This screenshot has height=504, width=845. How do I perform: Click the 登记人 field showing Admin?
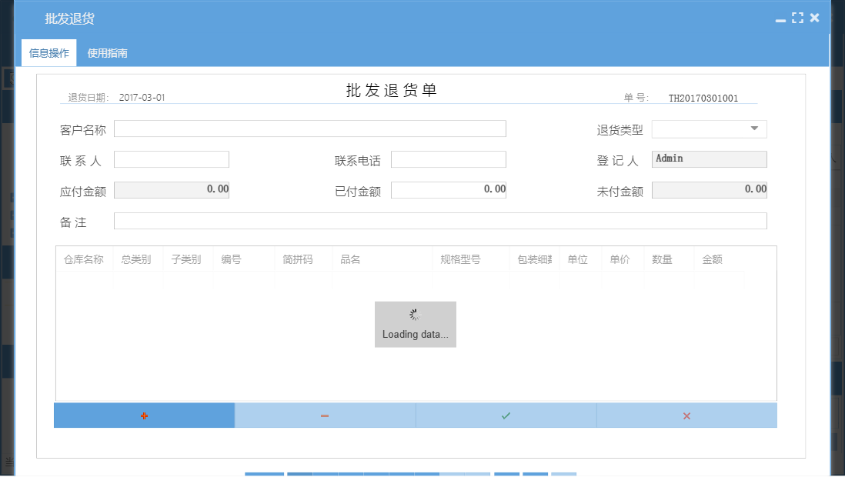(708, 159)
